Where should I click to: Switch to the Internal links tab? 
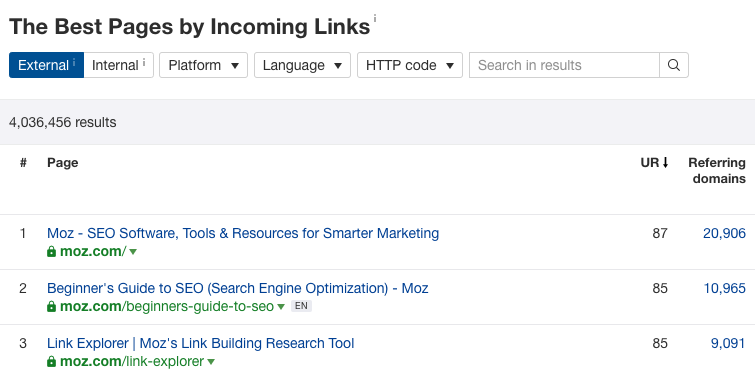pos(118,65)
